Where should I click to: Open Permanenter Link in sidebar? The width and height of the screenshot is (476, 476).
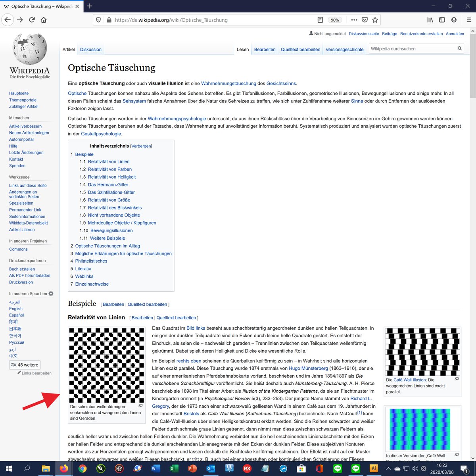click(25, 210)
